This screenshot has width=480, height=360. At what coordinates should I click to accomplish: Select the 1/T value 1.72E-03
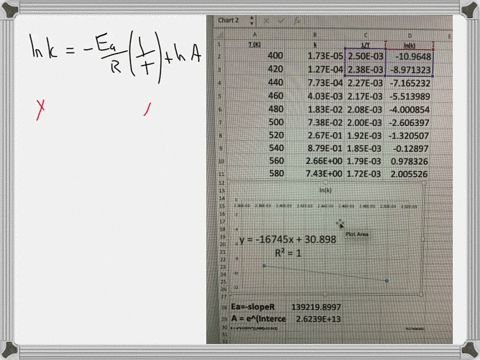tap(364, 174)
